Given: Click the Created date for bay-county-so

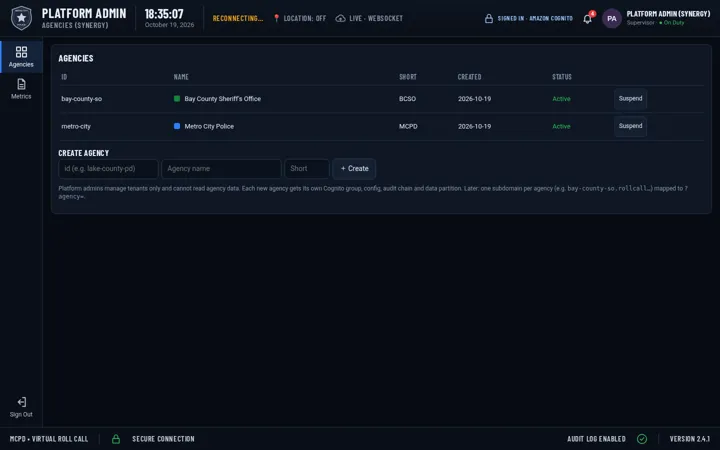Looking at the screenshot, I should pos(474,99).
